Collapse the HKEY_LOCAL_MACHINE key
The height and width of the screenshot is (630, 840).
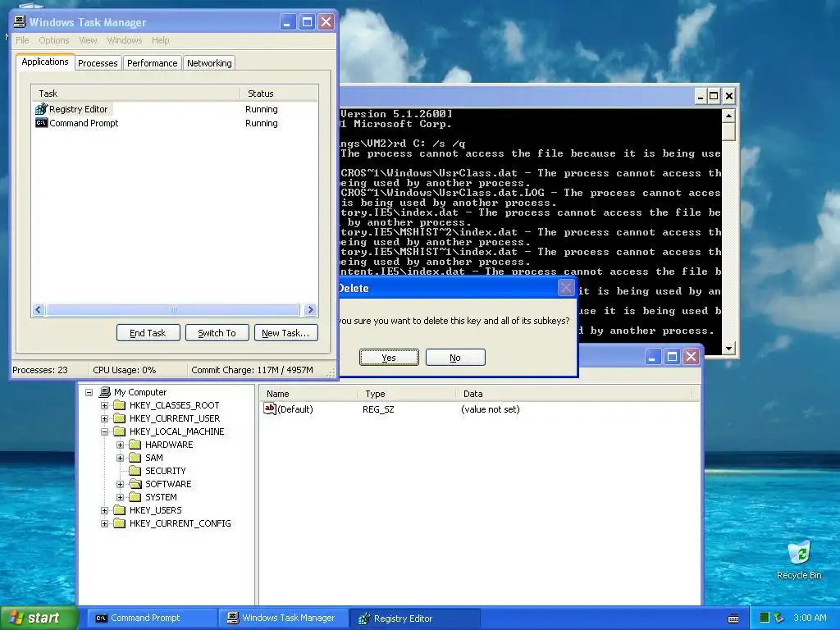104,431
